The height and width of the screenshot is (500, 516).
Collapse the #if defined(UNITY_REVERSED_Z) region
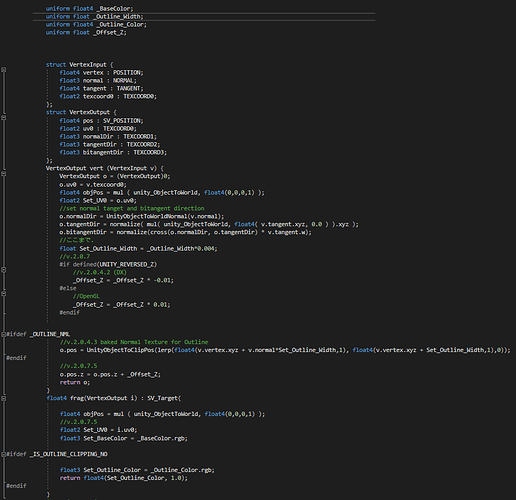[x=3, y=270]
